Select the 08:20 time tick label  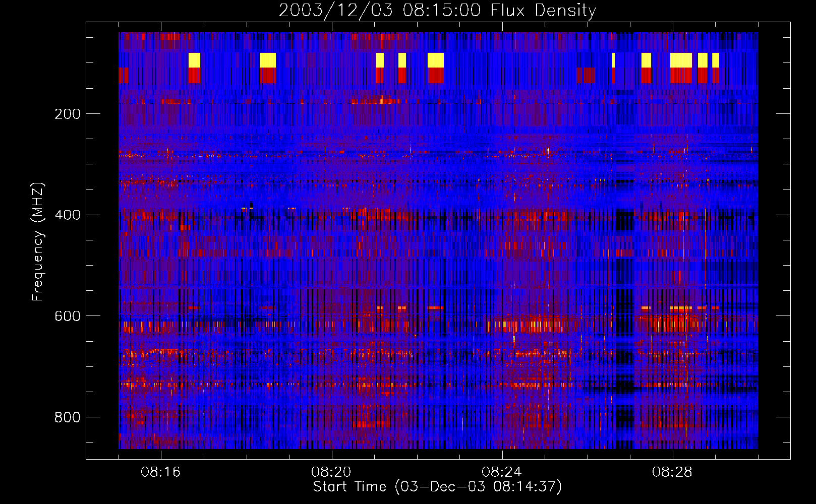tap(331, 472)
